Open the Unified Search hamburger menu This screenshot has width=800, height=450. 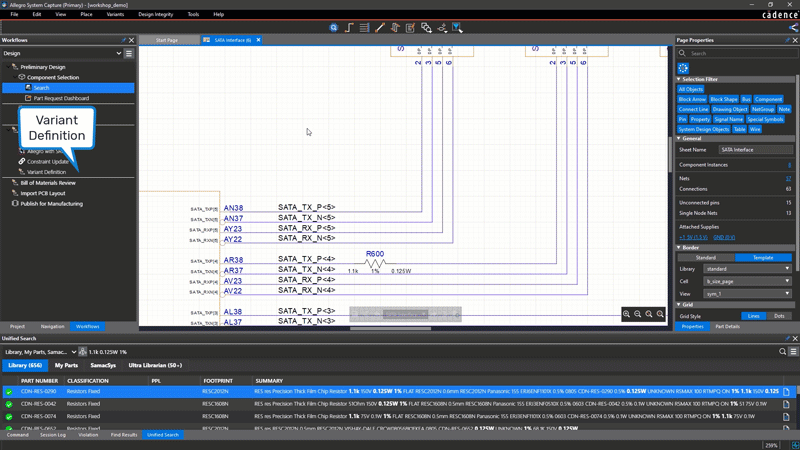[x=793, y=352]
